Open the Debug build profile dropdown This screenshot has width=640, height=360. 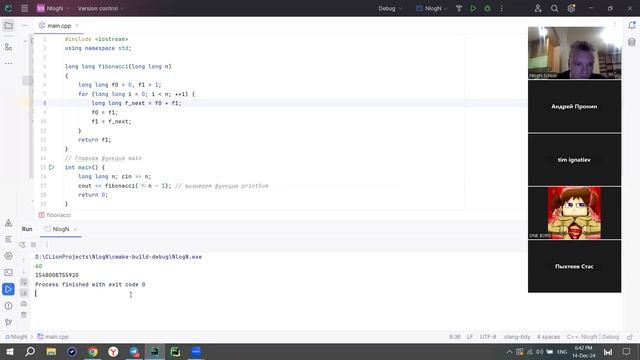390,8
